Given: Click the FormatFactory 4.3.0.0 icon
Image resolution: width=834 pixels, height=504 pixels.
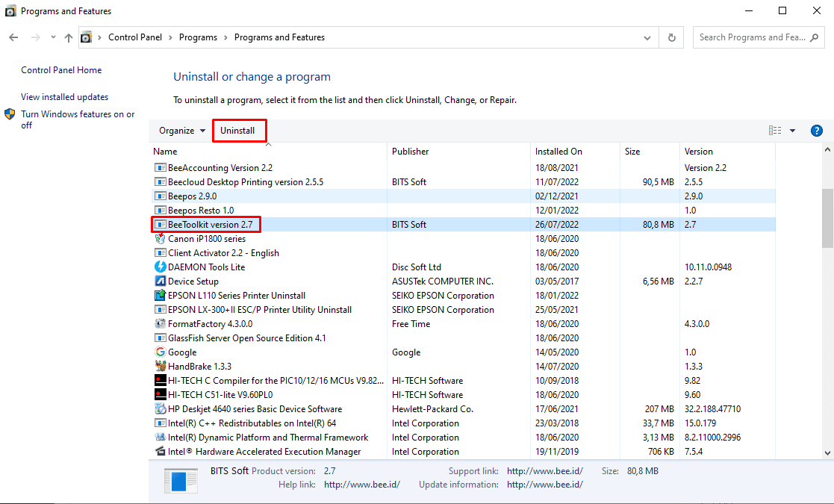Looking at the screenshot, I should coord(160,324).
